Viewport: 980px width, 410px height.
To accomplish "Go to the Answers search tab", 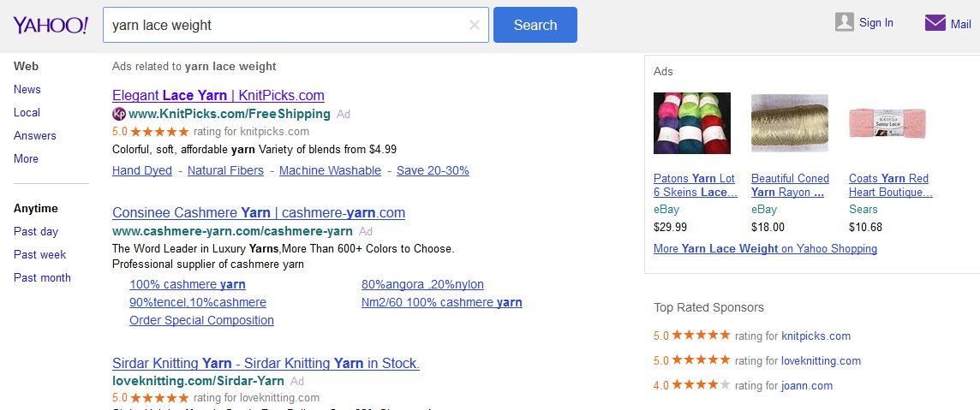I will pyautogui.click(x=35, y=135).
